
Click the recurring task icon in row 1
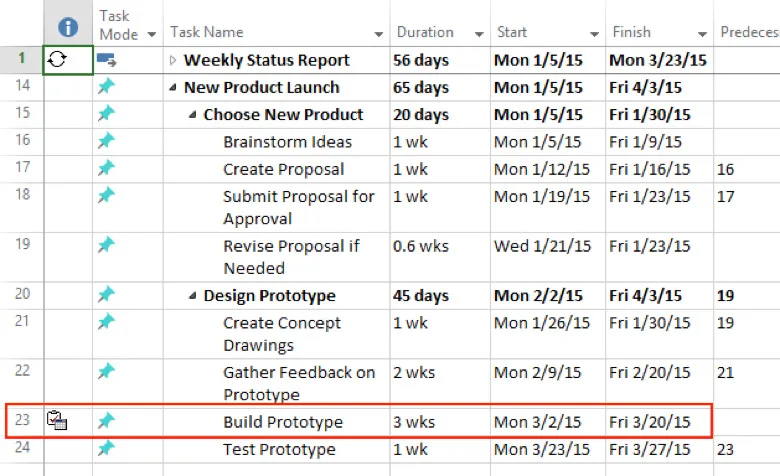coord(57,60)
